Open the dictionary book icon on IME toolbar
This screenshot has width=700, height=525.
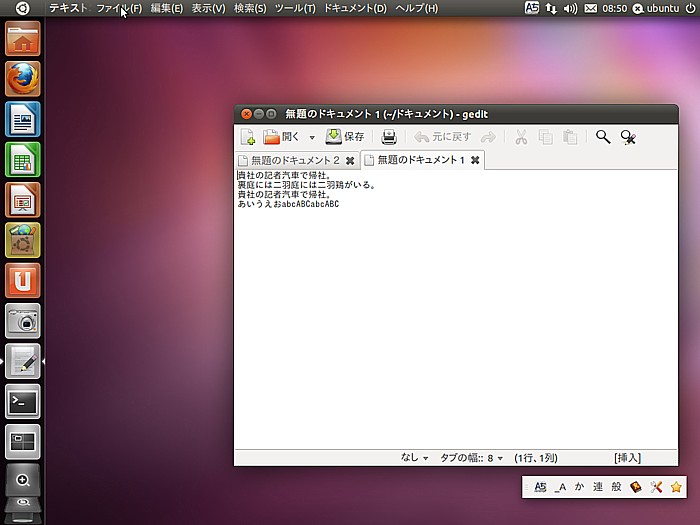pyautogui.click(x=636, y=487)
